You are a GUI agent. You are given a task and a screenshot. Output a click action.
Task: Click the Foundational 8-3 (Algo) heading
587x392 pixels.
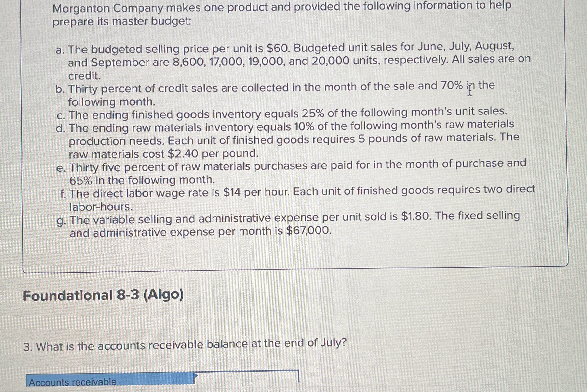point(103,295)
